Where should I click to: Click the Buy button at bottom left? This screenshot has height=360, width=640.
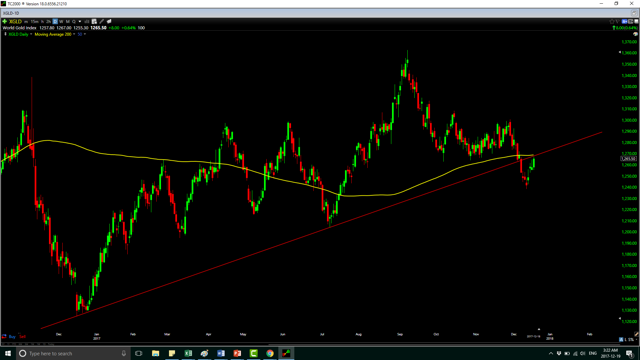12,337
